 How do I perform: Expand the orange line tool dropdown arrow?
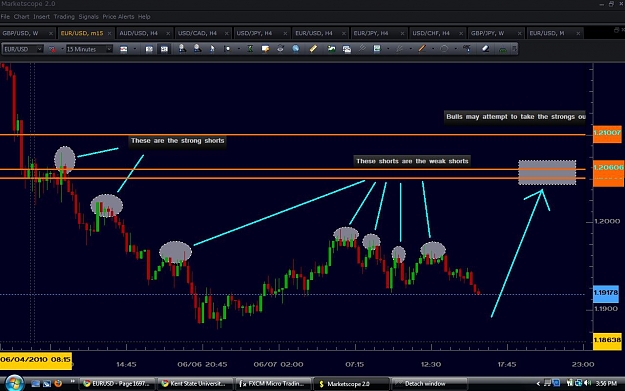(x=433, y=49)
